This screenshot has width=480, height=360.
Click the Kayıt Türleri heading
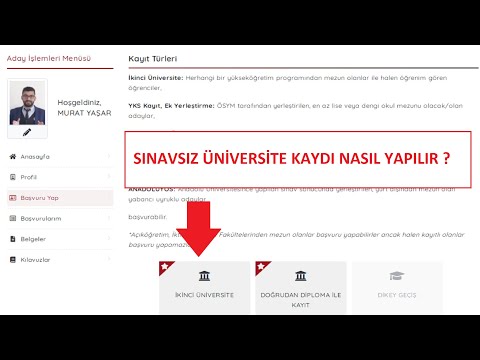point(153,59)
